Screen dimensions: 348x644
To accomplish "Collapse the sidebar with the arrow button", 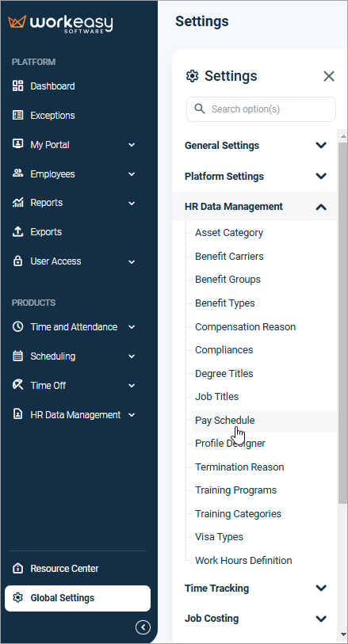I will [143, 627].
